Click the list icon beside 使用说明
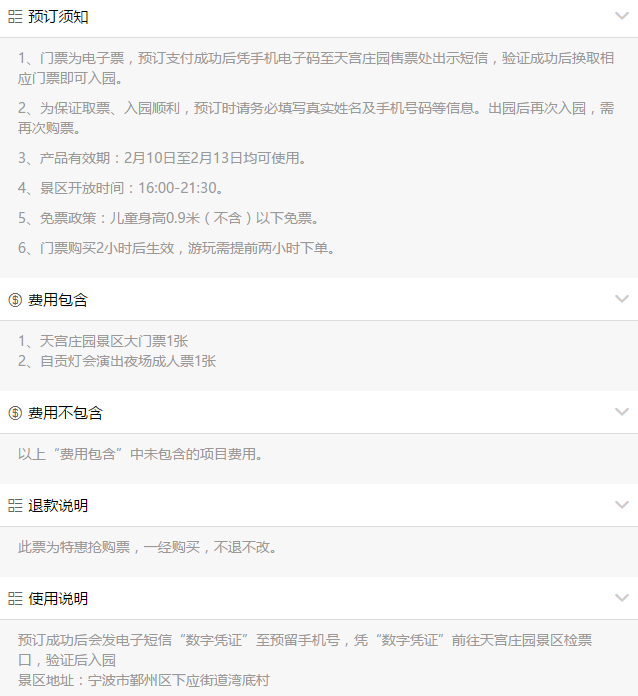Image resolution: width=638 pixels, height=696 pixels. [15, 599]
